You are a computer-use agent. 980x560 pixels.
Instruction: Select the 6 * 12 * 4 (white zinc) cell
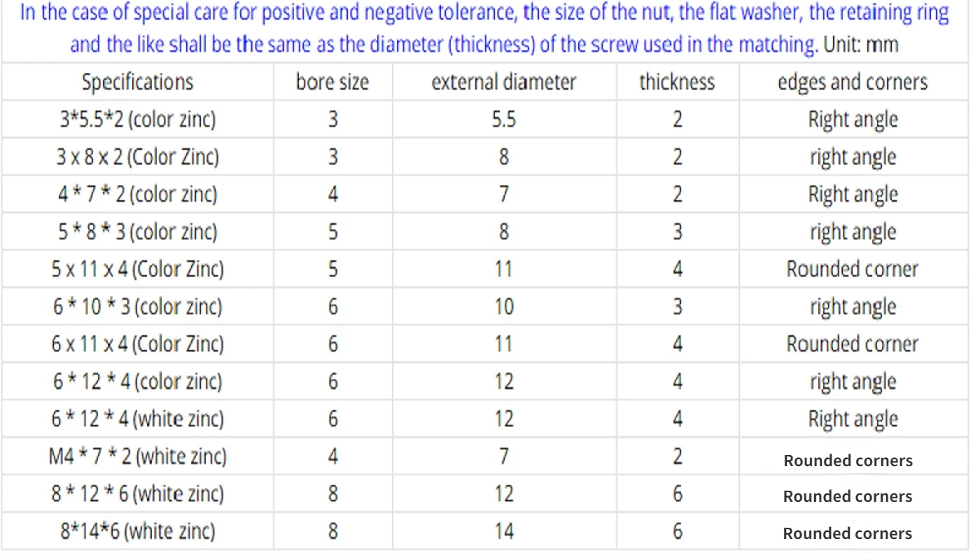pyautogui.click(x=137, y=419)
